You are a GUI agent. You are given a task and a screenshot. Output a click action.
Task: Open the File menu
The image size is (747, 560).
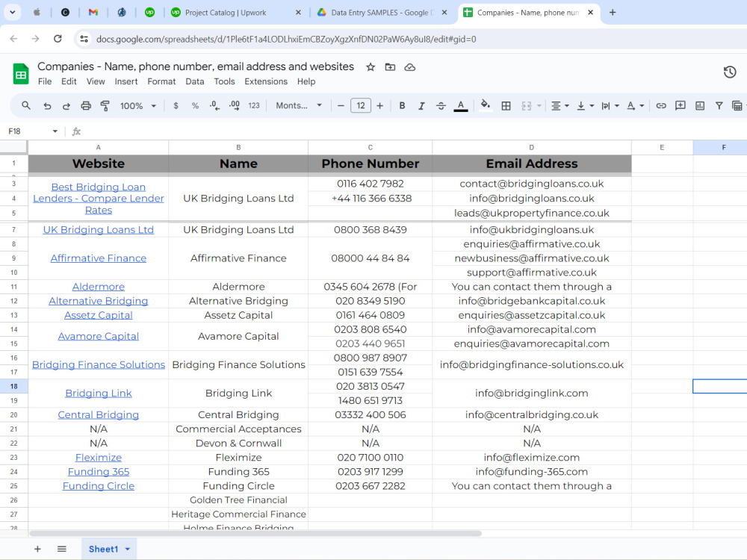point(45,81)
